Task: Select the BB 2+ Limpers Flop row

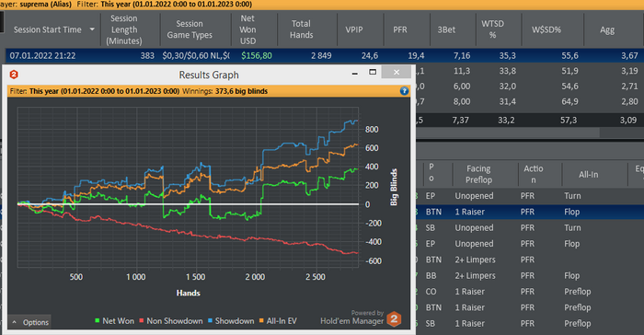Action: (530, 276)
